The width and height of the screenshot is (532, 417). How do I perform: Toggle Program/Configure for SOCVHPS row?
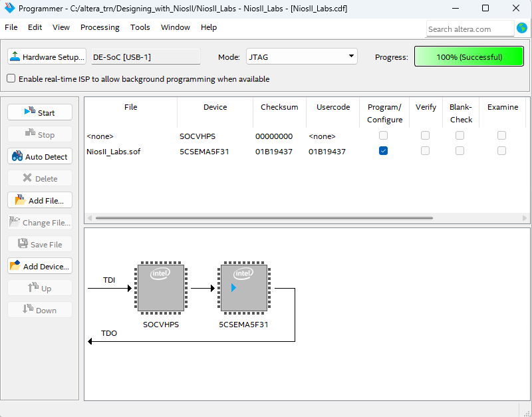(x=384, y=136)
